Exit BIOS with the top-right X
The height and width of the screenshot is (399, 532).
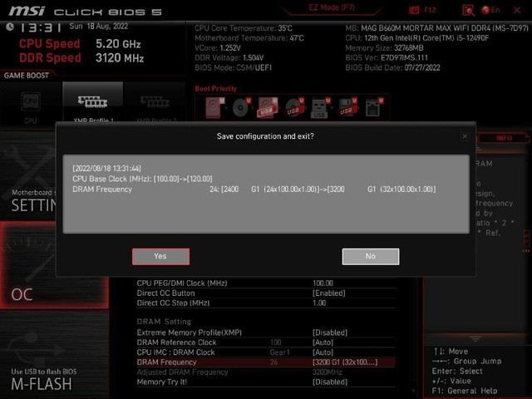coord(517,11)
